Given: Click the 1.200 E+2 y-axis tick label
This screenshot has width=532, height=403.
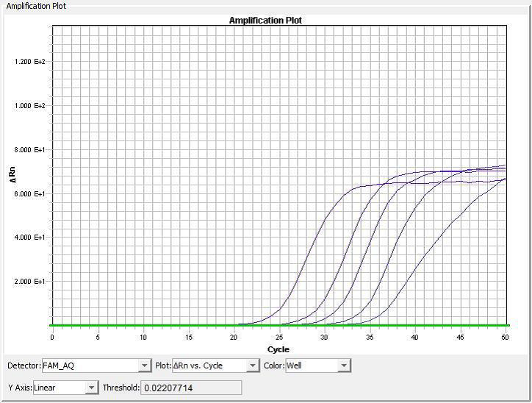Looking at the screenshot, I should pos(30,62).
